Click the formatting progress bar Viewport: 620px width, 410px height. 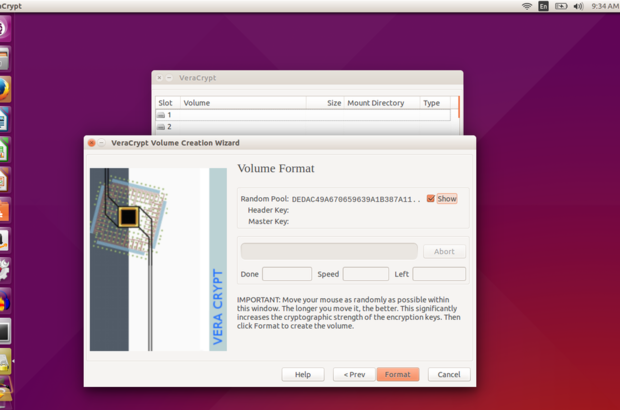point(329,251)
